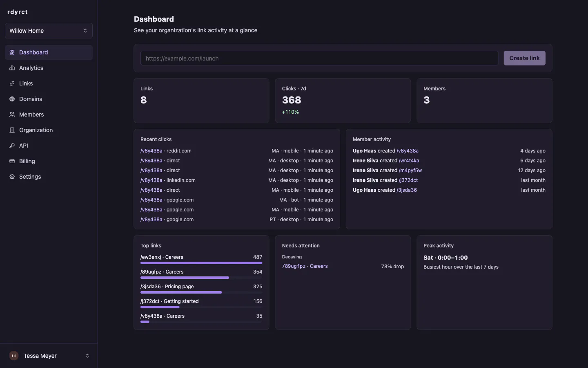Click the Settings gear icon
This screenshot has height=368, width=588.
tap(12, 177)
